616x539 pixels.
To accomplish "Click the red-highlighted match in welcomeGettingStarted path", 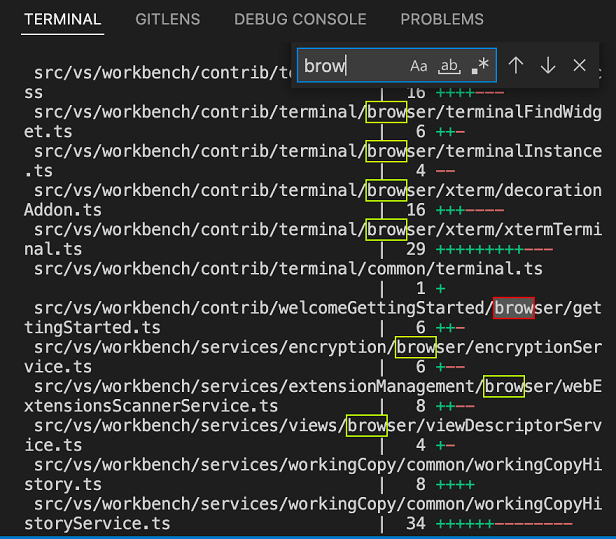I will pyautogui.click(x=514, y=308).
